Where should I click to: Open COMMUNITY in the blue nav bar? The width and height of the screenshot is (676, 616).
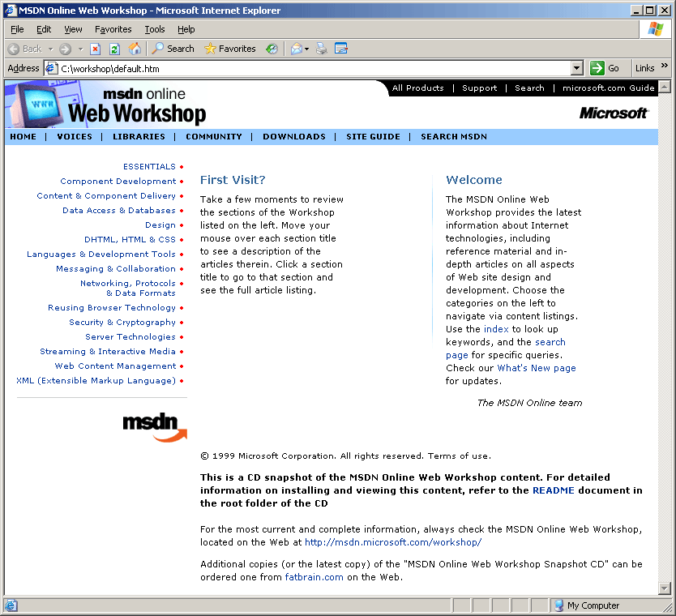(214, 137)
